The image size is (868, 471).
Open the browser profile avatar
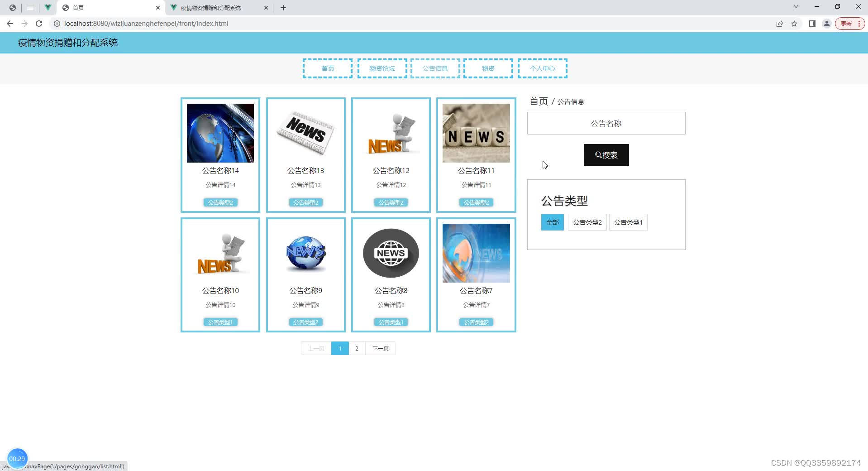[826, 24]
